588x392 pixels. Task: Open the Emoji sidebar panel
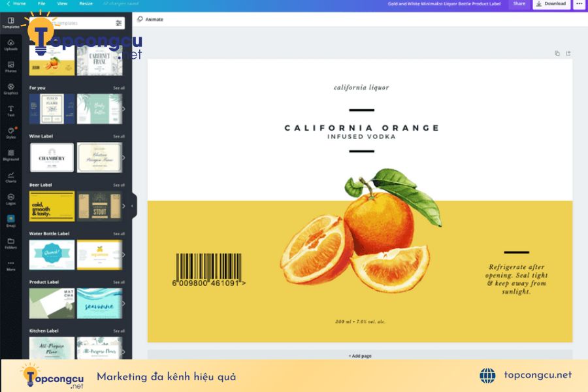[11, 221]
